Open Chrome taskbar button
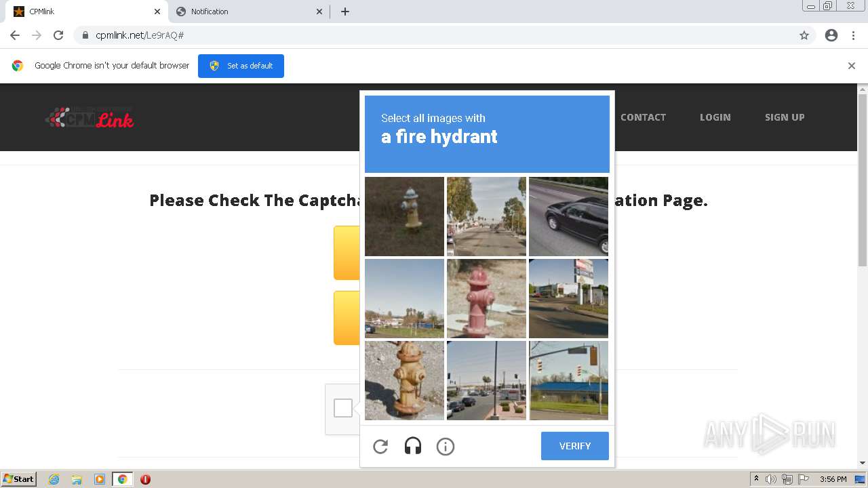The height and width of the screenshot is (488, 868). pos(122,479)
